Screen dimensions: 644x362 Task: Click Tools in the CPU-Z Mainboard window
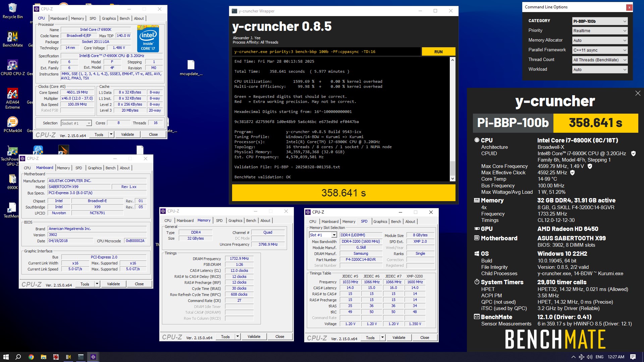pos(85,284)
